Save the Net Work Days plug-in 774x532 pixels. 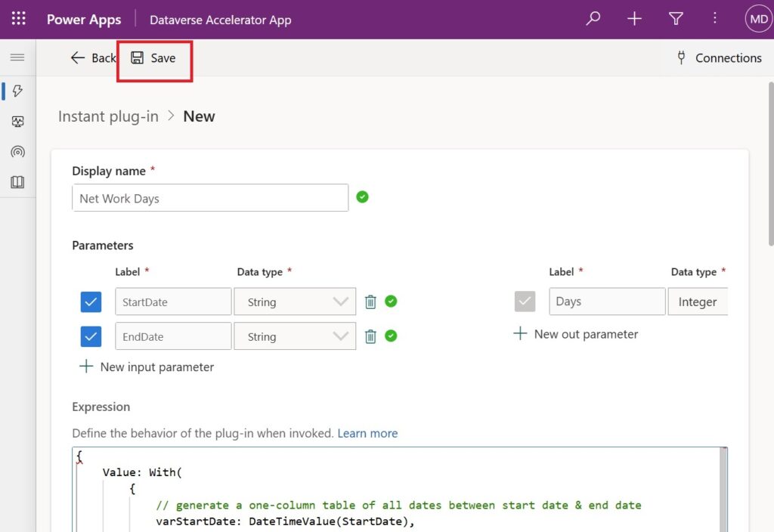click(154, 57)
